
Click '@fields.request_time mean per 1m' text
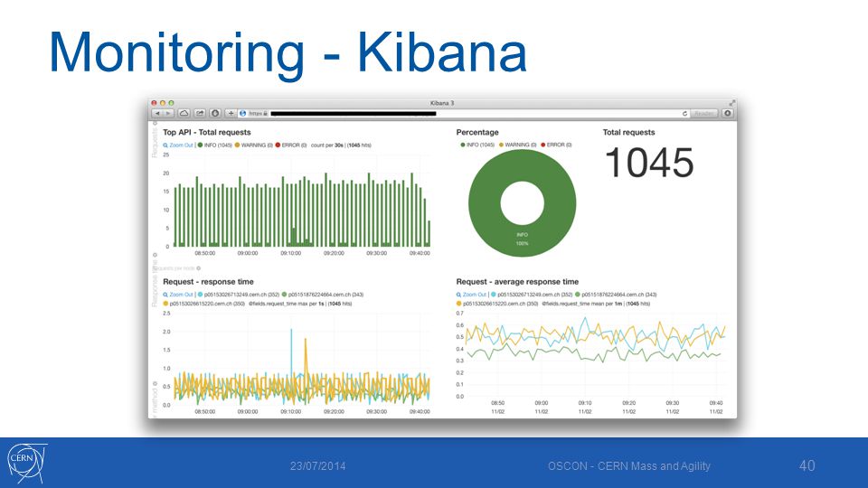[580, 304]
